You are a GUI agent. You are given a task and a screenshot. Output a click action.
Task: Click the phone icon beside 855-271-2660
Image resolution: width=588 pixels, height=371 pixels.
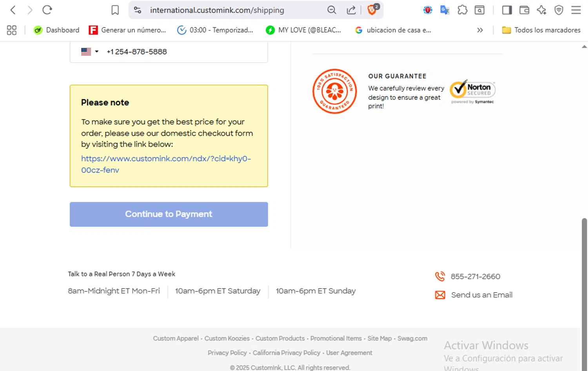(x=440, y=276)
